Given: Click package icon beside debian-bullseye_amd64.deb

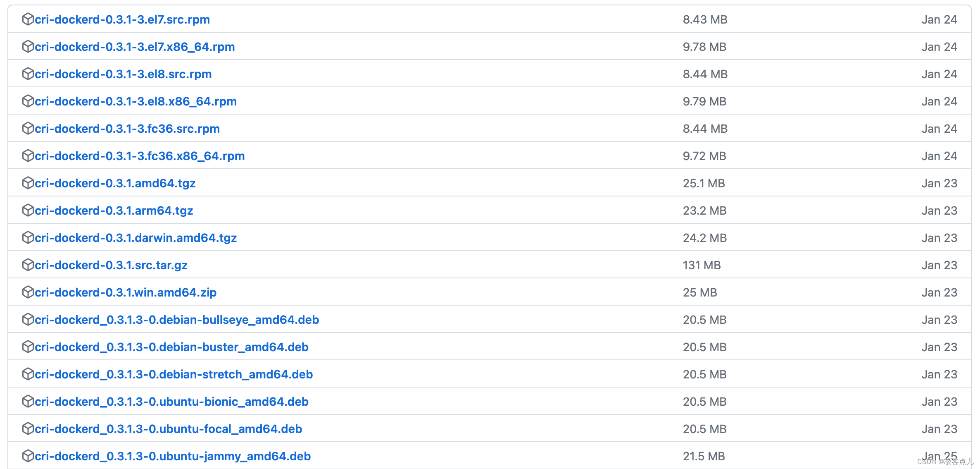Looking at the screenshot, I should pyautogui.click(x=28, y=319).
